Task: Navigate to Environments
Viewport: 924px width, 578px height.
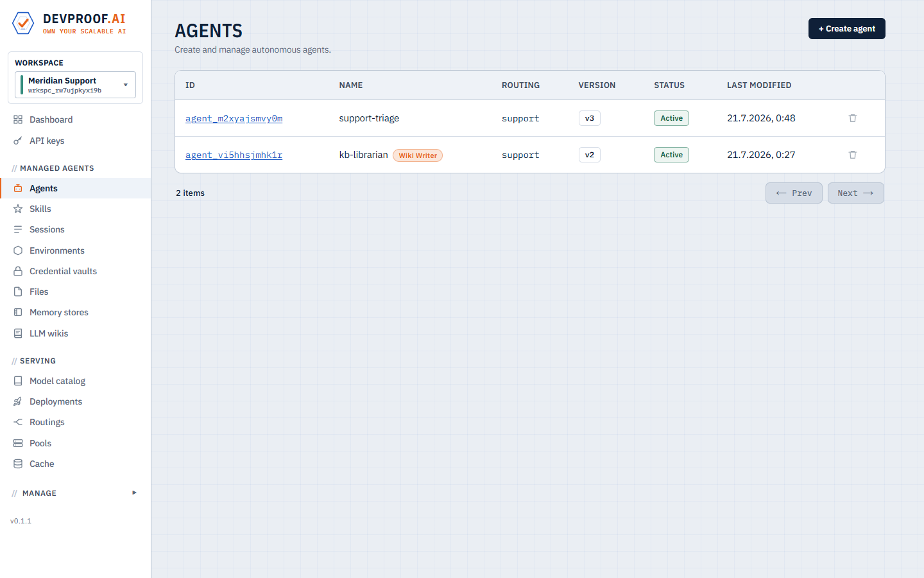Action: [x=75, y=250]
